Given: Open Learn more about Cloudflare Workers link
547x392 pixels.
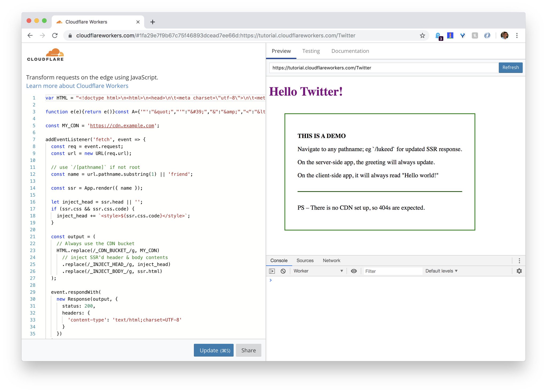Looking at the screenshot, I should click(77, 86).
